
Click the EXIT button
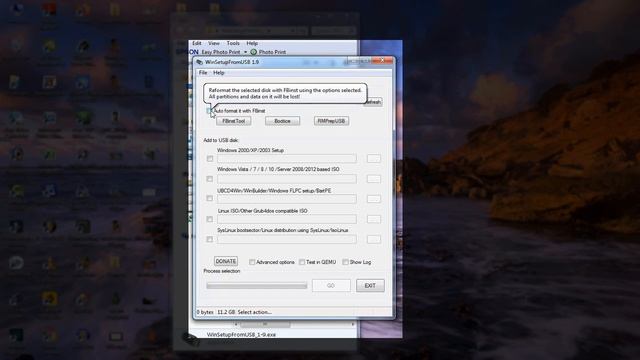coord(370,285)
